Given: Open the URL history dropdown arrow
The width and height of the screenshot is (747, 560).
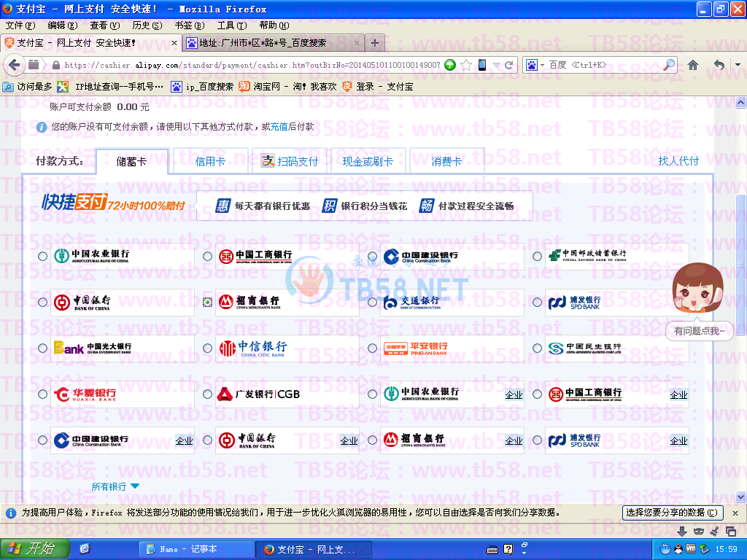Looking at the screenshot, I should (496, 65).
